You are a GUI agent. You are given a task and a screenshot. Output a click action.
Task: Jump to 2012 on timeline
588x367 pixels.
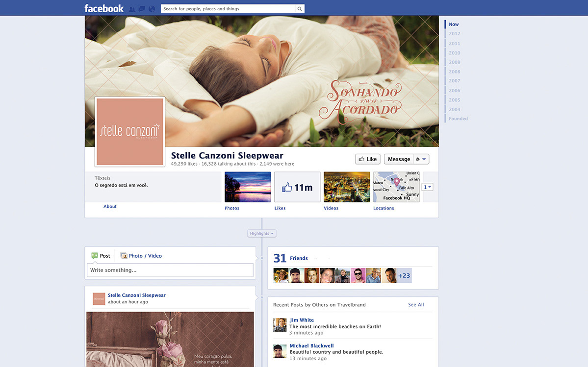455,34
